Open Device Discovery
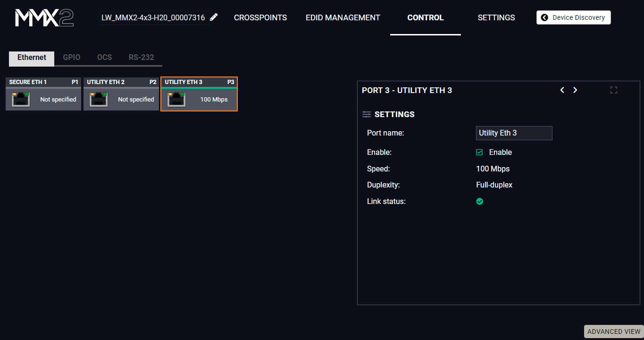 (574, 17)
